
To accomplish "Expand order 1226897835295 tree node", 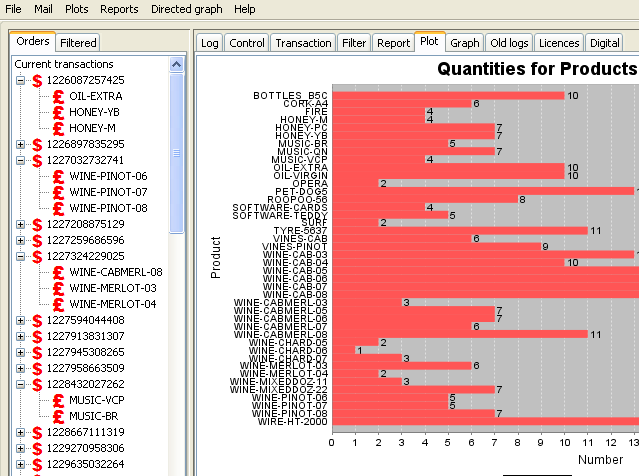I will [21, 144].
